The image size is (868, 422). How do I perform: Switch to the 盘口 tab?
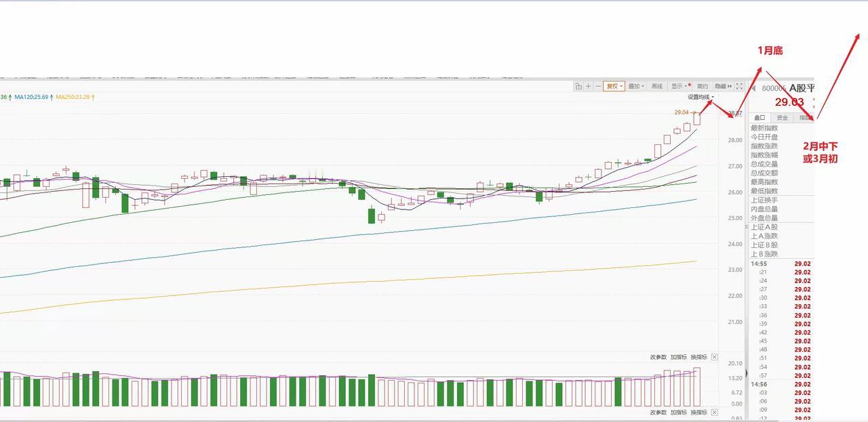pyautogui.click(x=760, y=118)
